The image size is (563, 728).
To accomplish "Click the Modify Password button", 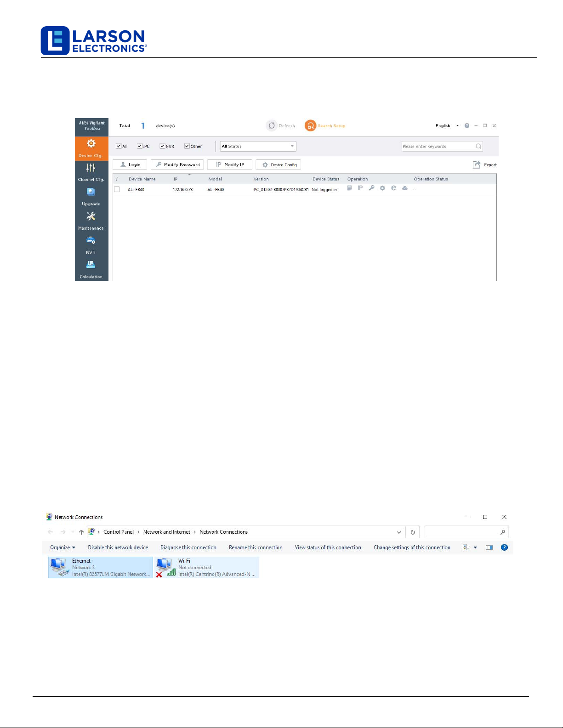I will 177,165.
